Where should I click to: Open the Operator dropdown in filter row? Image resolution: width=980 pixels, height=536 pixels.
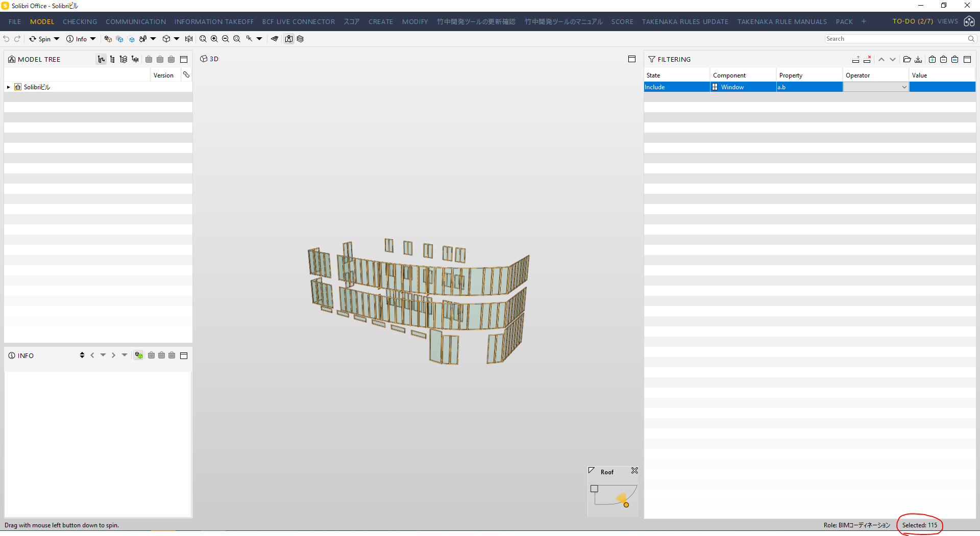pos(876,87)
